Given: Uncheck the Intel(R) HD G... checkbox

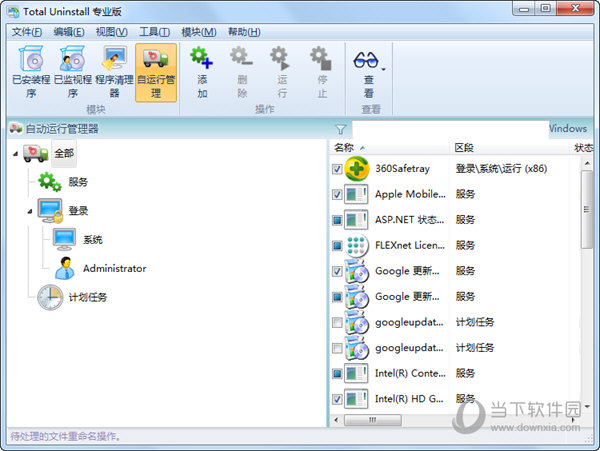Looking at the screenshot, I should [337, 399].
